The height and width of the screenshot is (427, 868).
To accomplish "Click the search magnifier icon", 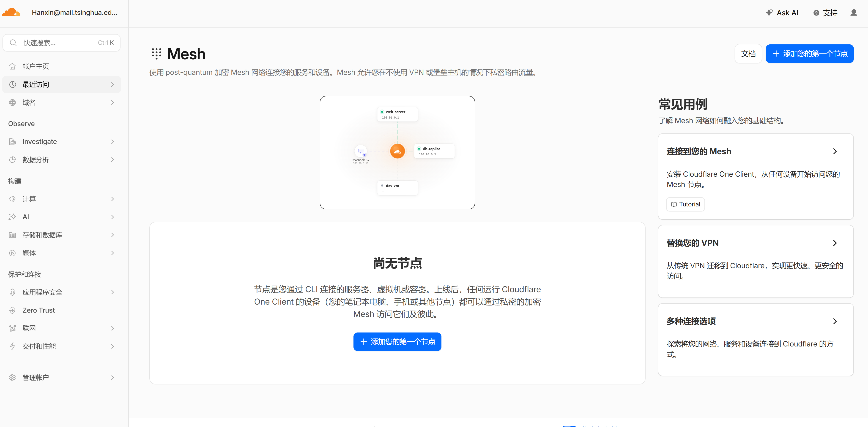I will click(x=13, y=43).
